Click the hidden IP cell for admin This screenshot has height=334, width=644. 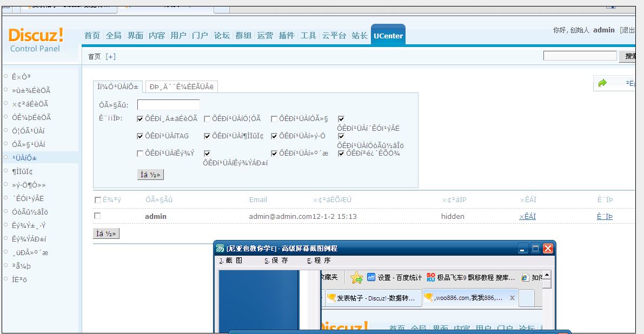click(453, 216)
